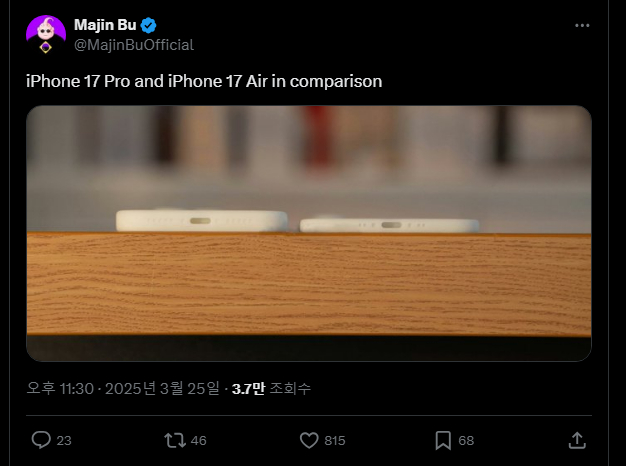Click the 3.7만 조회수 view count
This screenshot has width=626, height=466.
pyautogui.click(x=271, y=388)
